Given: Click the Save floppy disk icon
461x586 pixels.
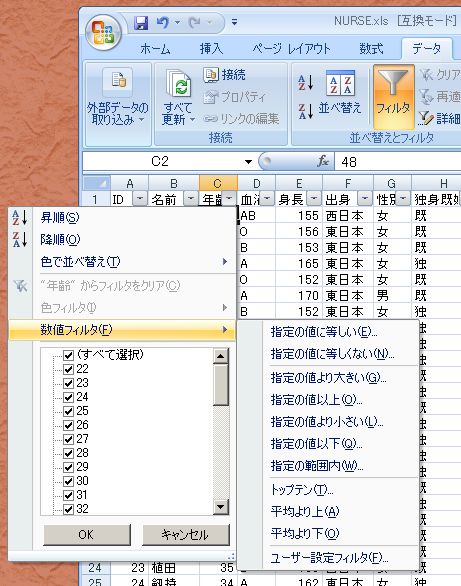Looking at the screenshot, I should point(141,23).
